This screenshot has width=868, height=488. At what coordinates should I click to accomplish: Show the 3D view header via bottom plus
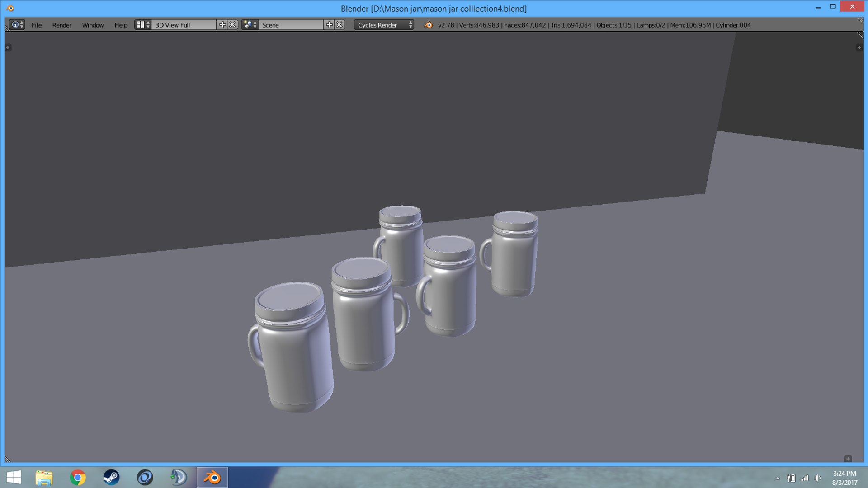848,459
